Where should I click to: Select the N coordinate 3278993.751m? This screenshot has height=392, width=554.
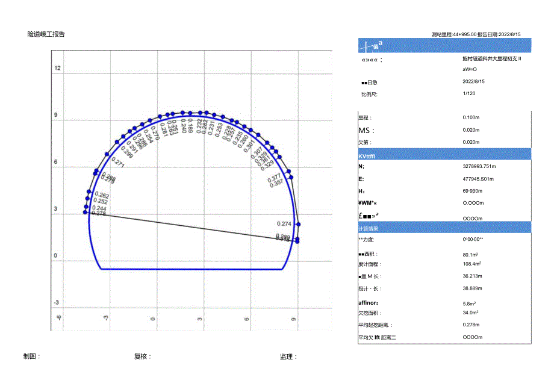[479, 166]
